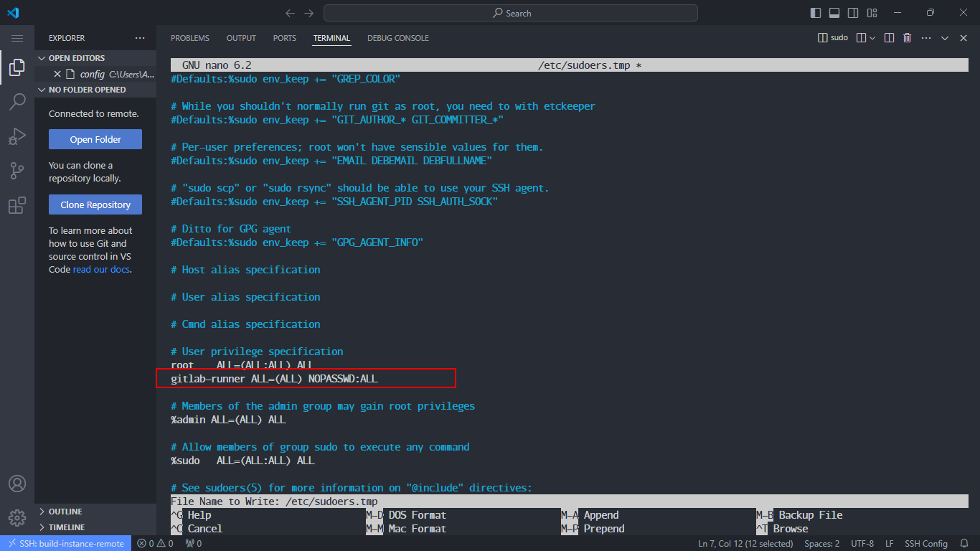Screen dimensions: 980x551
Task: Open Ln 7, Col 12 go-to-line
Action: [746, 543]
